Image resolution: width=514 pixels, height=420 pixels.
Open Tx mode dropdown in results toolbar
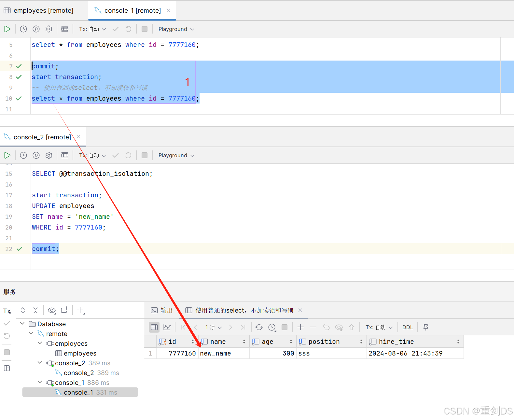tap(379, 327)
